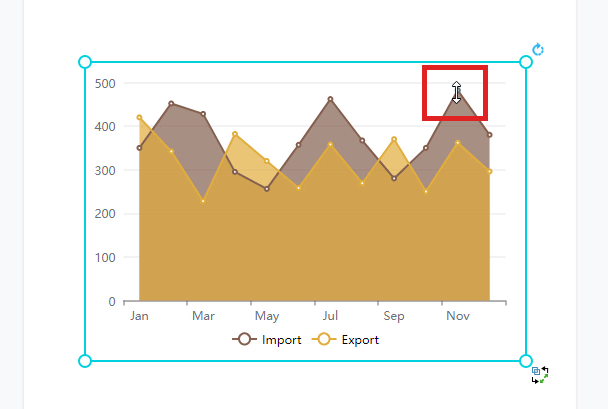Click the 'Nov' x-axis label
This screenshot has width=608, height=409.
(458, 316)
